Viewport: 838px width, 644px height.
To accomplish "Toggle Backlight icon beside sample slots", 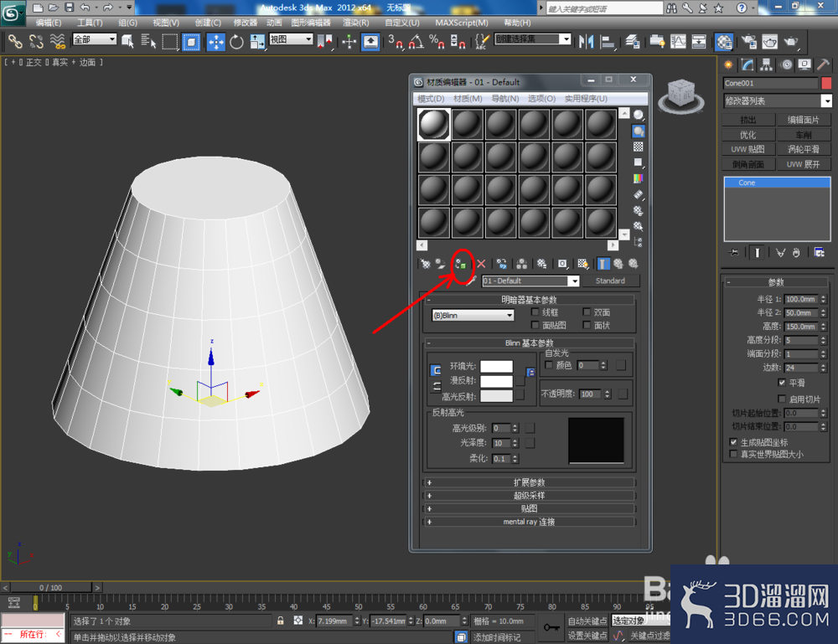I will click(x=638, y=131).
